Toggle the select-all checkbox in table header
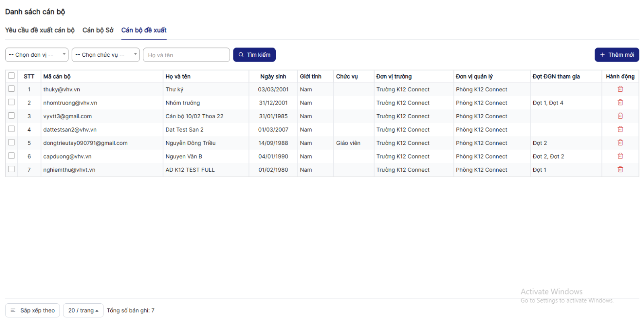 (11, 76)
